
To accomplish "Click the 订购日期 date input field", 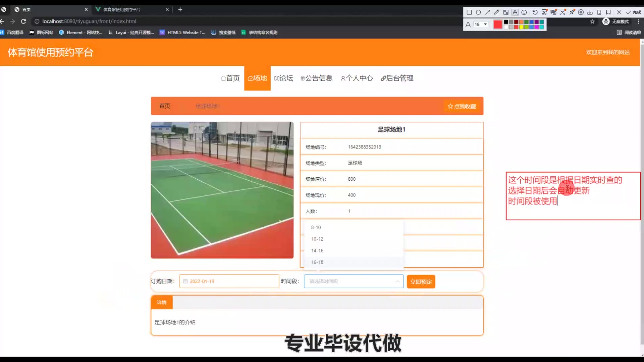I will (229, 281).
